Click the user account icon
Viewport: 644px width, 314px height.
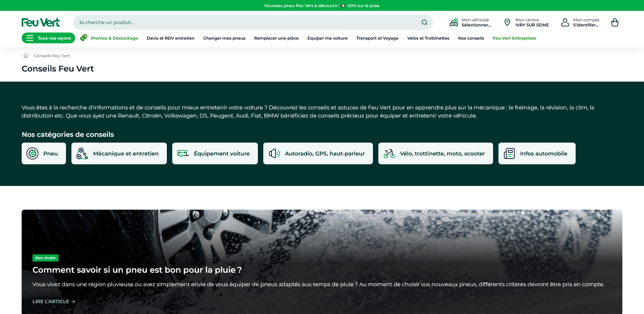[x=565, y=22]
